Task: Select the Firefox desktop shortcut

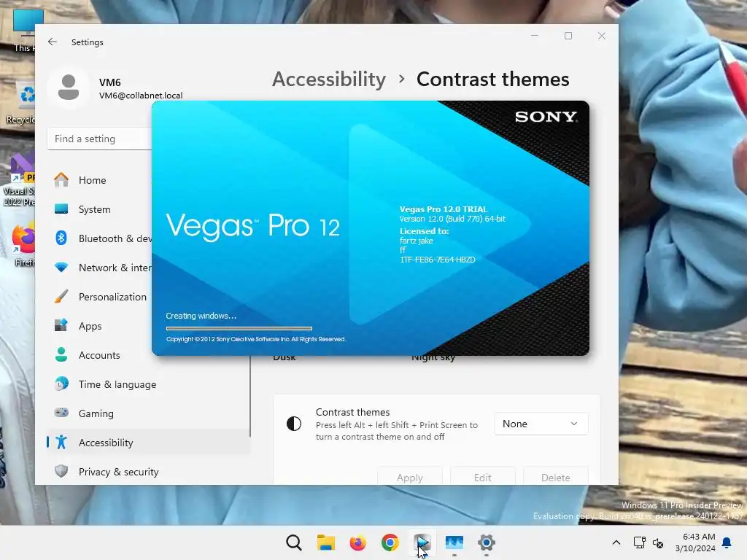Action: [24, 245]
